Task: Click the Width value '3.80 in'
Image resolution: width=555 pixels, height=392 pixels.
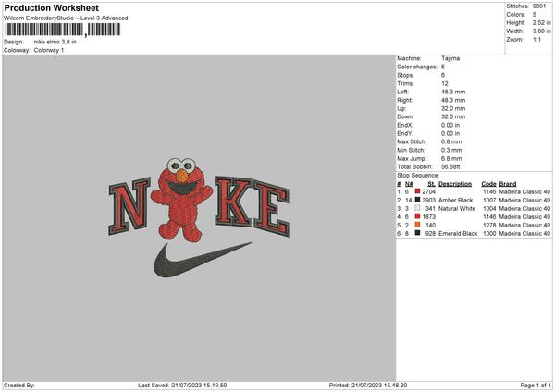Action: 541,31
